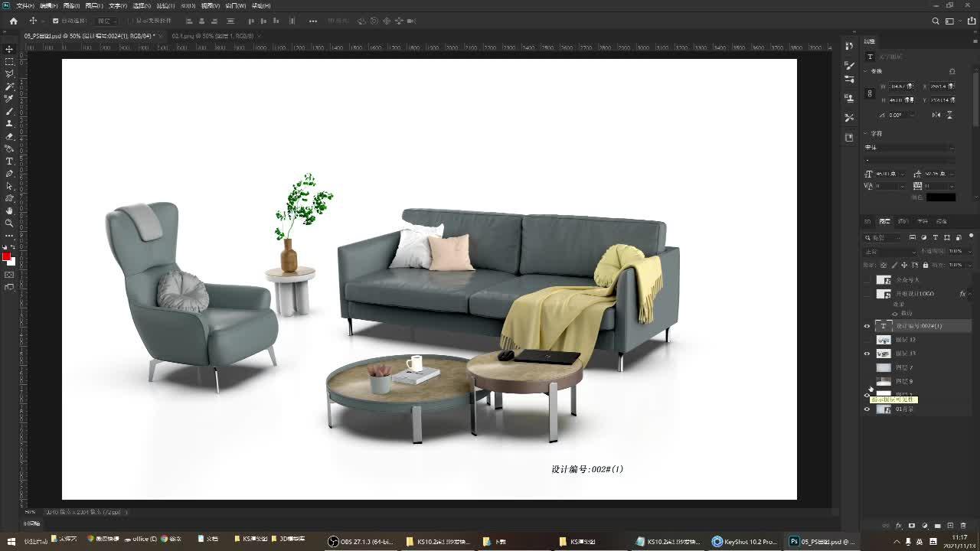980x551 pixels.
Task: Select the Horizontal Type tool
Action: tap(9, 161)
